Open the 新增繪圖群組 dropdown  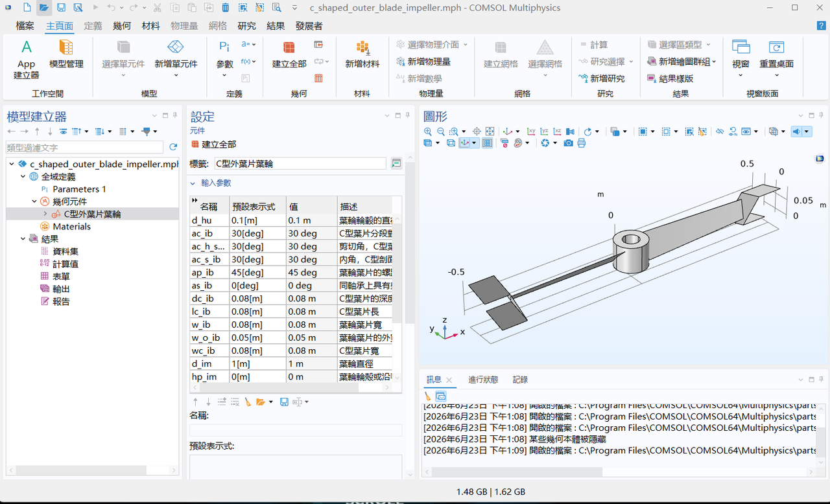(x=714, y=62)
